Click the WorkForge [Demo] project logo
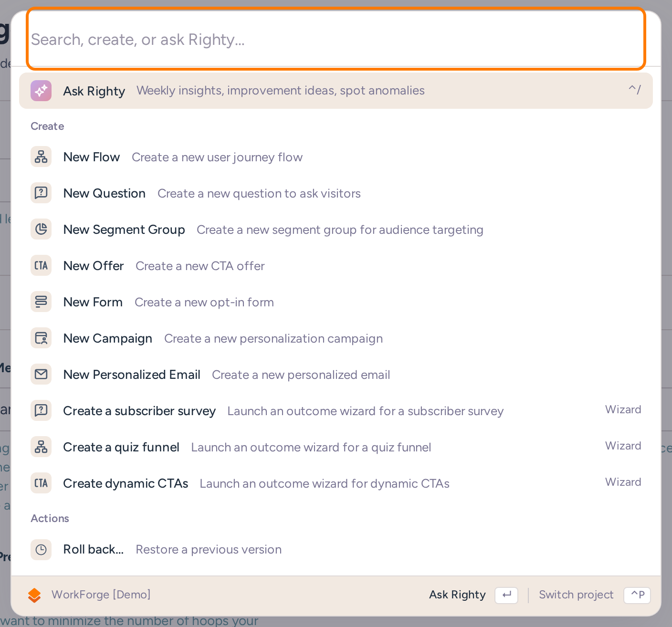 tap(34, 595)
